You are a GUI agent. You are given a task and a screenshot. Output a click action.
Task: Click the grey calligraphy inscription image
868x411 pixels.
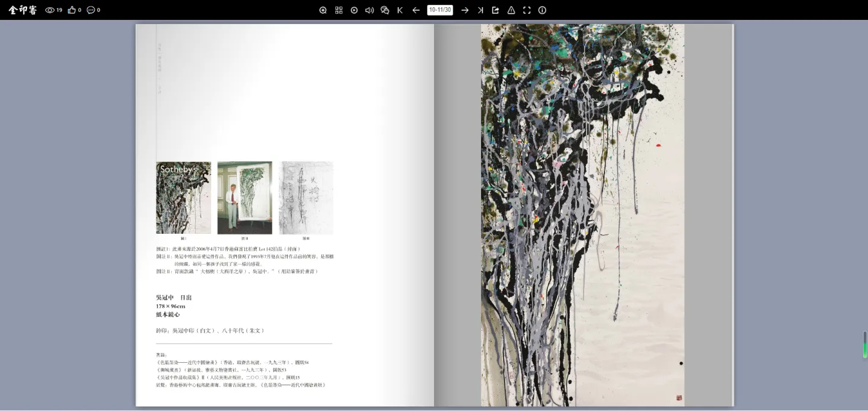[x=306, y=198]
